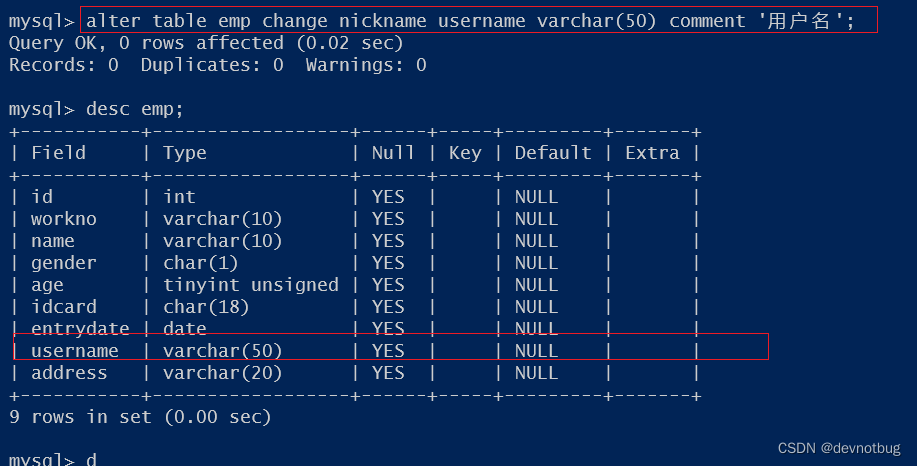
Task: Click the last mysql prompt input line
Action: point(53,459)
